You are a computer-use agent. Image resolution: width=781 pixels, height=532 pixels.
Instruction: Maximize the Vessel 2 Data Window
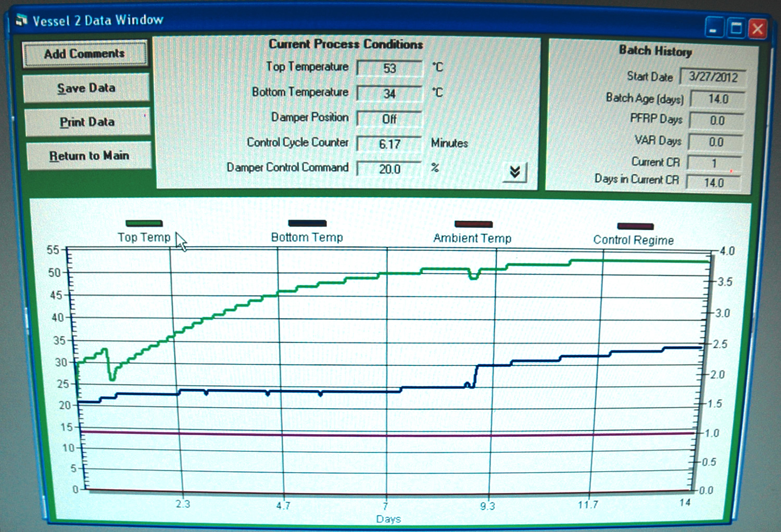(736, 28)
